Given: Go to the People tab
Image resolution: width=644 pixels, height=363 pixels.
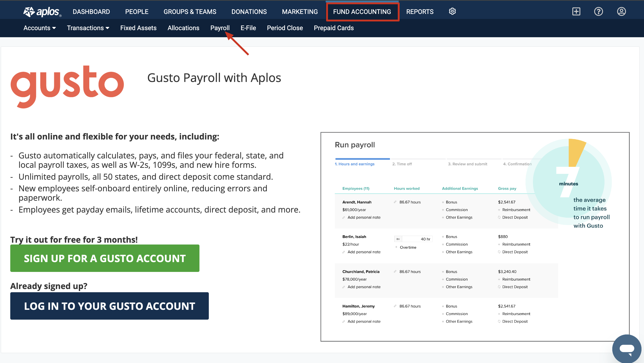Looking at the screenshot, I should click(x=137, y=11).
